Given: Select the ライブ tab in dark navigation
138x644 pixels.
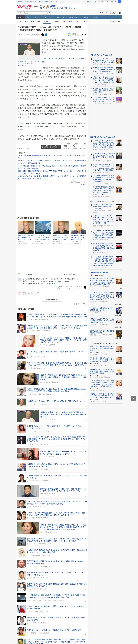Looking at the screenshot, I should click(37, 17).
